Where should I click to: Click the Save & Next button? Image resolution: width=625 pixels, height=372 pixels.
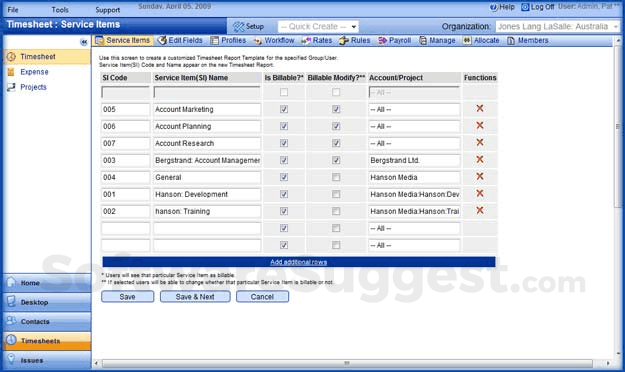[x=195, y=297]
